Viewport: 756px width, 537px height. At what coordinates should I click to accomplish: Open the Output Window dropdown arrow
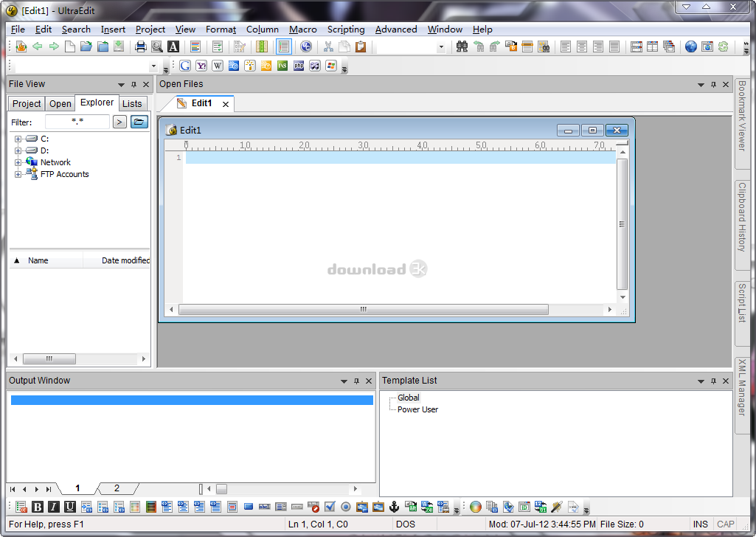tap(344, 381)
